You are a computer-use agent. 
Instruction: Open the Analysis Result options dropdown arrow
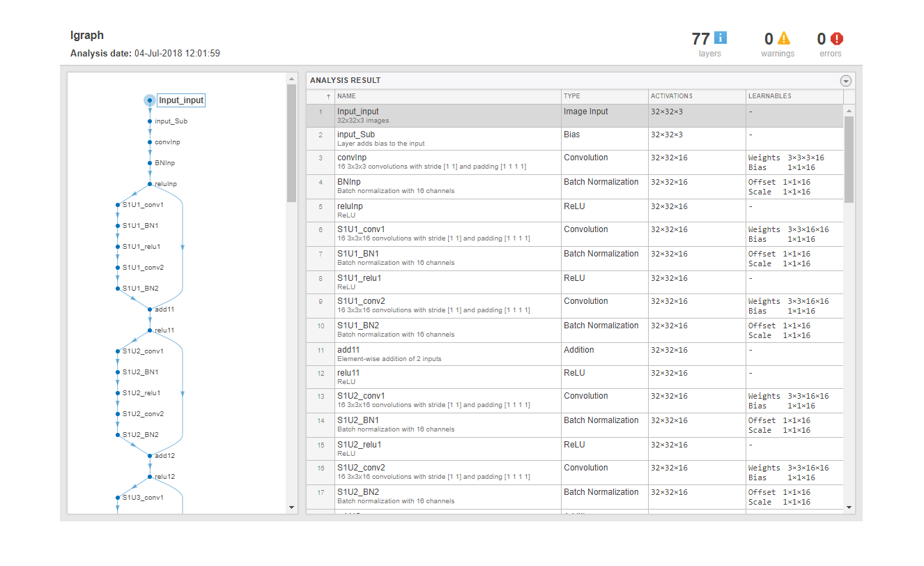(x=846, y=81)
